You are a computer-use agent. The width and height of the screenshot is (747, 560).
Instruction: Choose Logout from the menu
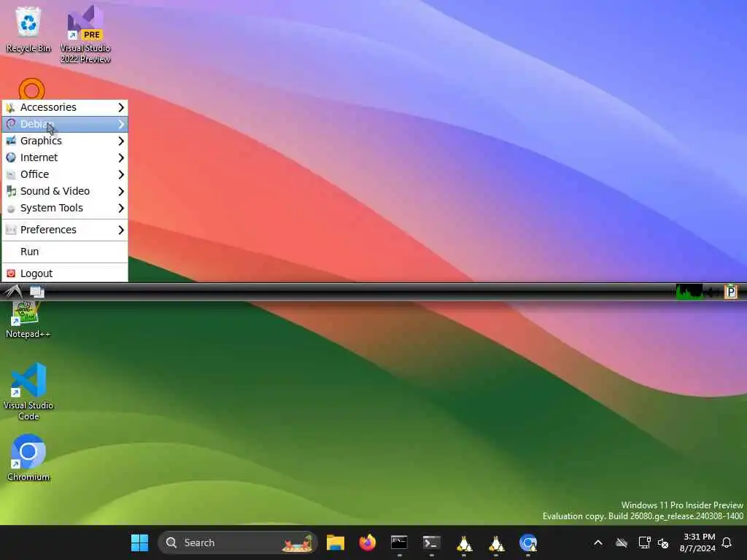coord(65,274)
